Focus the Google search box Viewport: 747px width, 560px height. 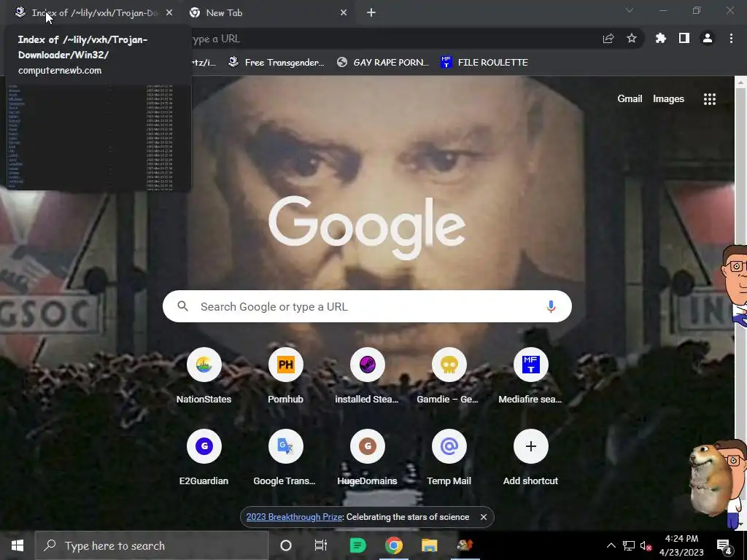[x=367, y=306]
